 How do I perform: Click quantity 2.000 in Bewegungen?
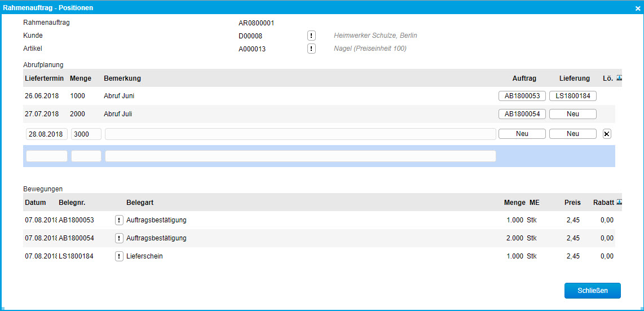515,238
